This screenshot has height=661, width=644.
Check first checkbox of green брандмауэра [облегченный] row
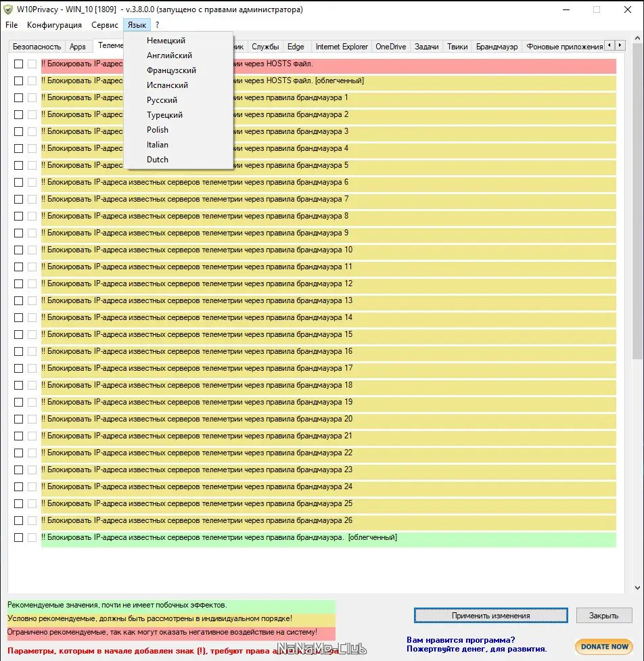[18, 537]
